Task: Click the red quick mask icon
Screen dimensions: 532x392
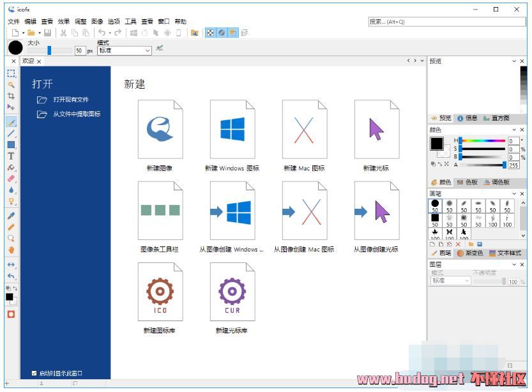Action: coord(11,314)
